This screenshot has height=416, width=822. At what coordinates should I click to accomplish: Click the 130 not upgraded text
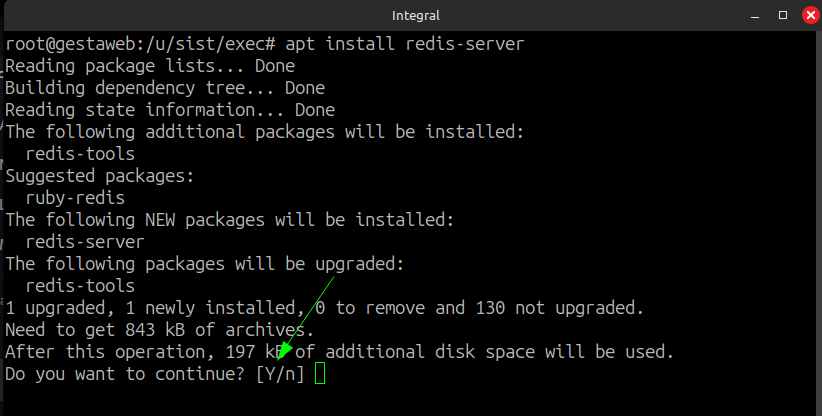point(559,308)
